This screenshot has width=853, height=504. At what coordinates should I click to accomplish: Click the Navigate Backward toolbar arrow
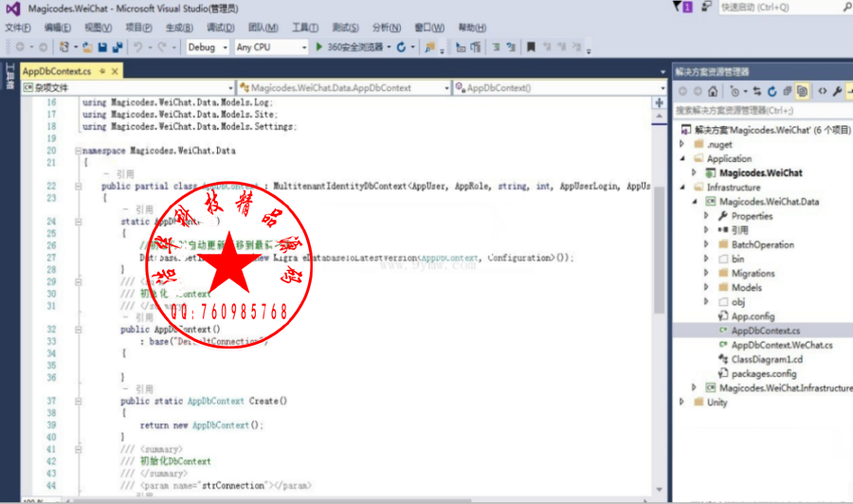(x=20, y=47)
